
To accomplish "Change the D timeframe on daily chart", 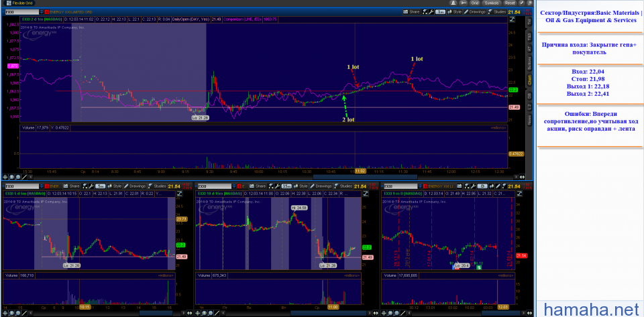I will 482,186.
